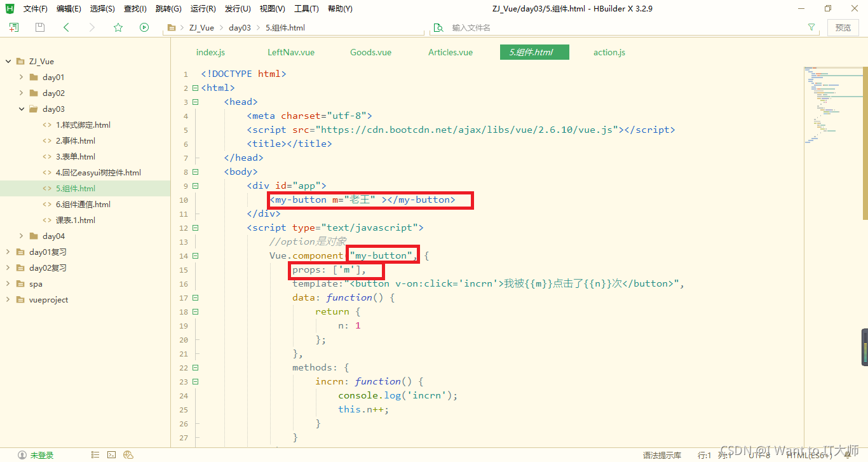This screenshot has width=868, height=462.
Task: Click the 未登录 login status text
Action: (x=42, y=456)
